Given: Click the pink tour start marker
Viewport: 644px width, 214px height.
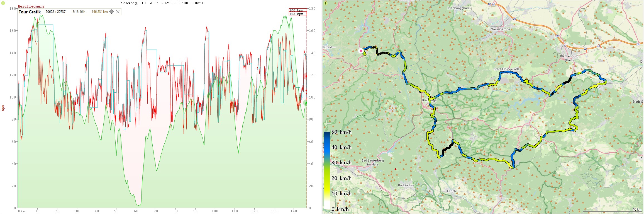Looking at the screenshot, I should (x=361, y=51).
